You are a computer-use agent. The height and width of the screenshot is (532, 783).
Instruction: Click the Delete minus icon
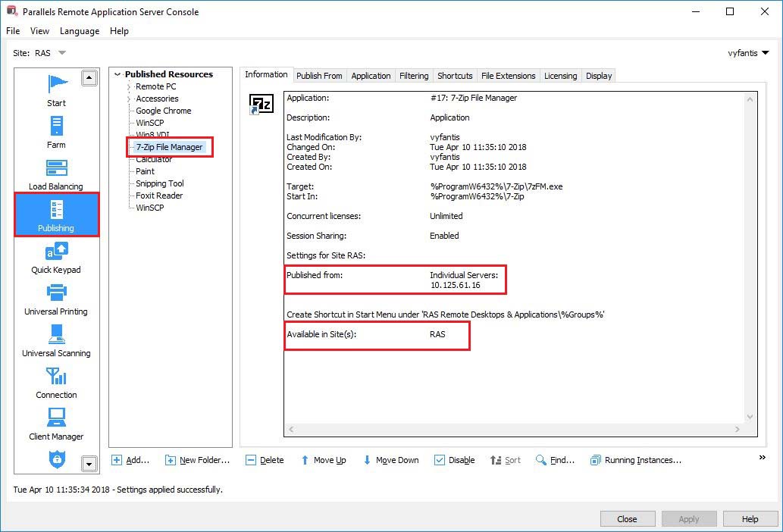point(251,460)
